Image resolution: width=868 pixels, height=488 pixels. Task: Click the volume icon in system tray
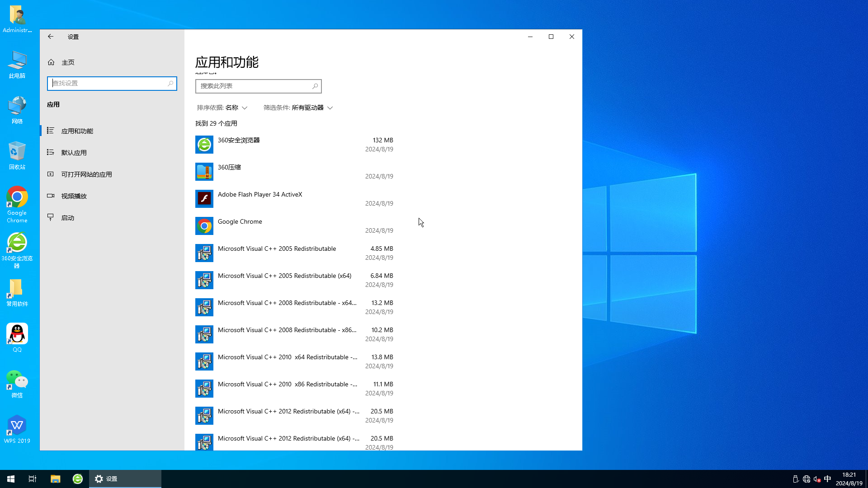click(x=817, y=479)
